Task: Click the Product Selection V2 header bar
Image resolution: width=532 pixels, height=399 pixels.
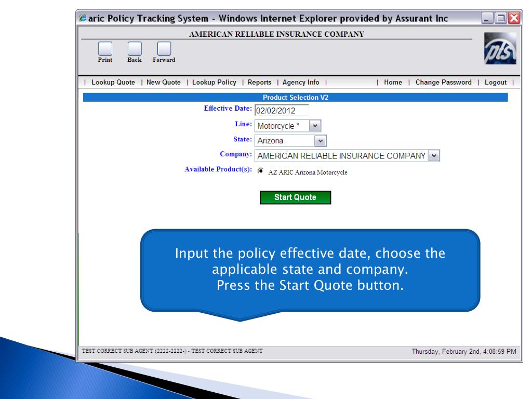Action: [x=296, y=97]
